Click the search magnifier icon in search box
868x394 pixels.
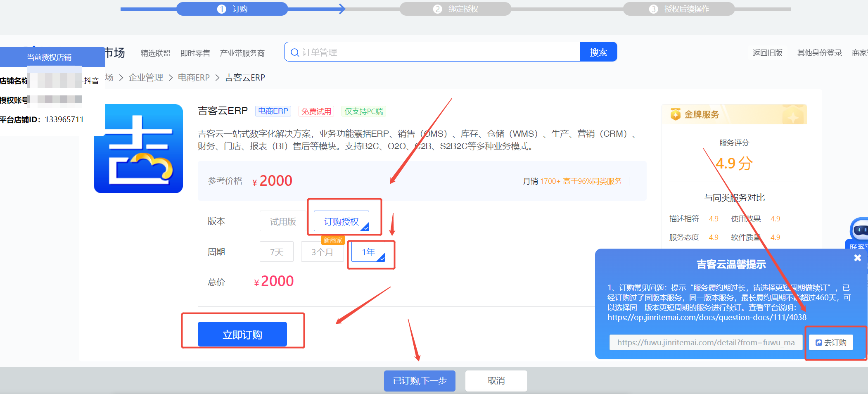click(x=295, y=52)
